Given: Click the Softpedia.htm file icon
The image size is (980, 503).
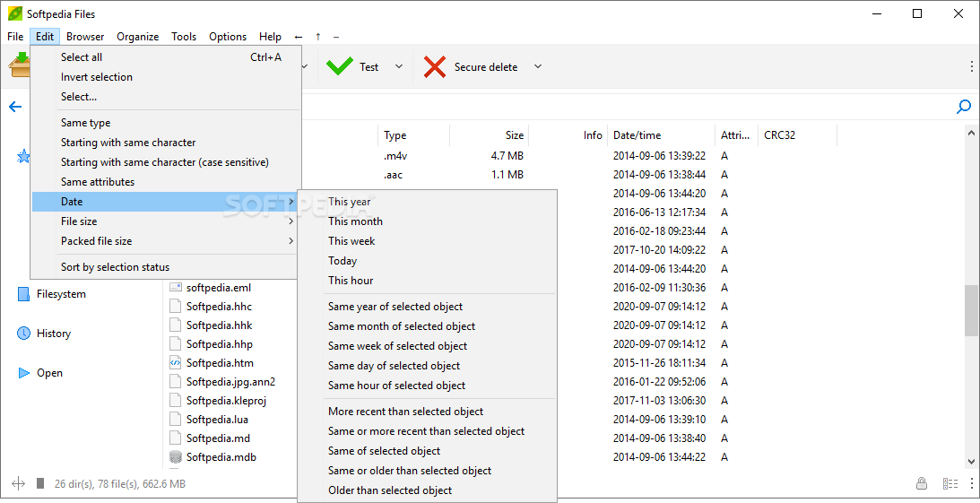Looking at the screenshot, I should (176, 362).
